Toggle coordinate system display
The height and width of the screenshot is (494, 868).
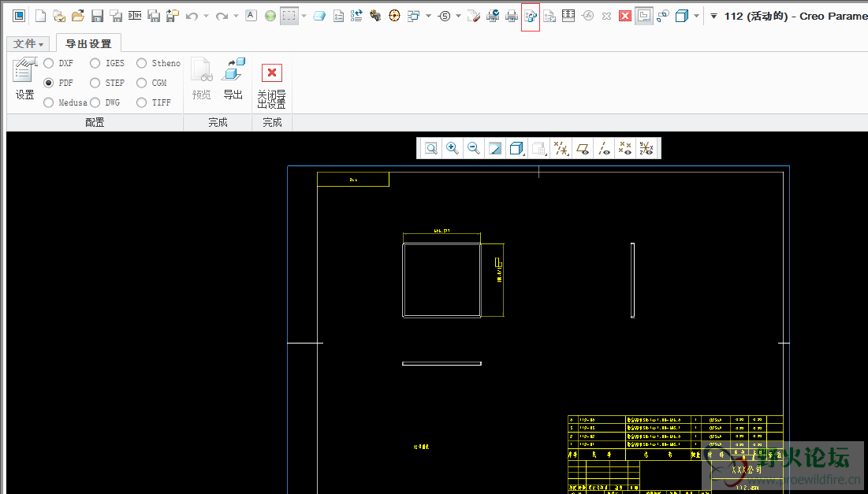pyautogui.click(x=646, y=148)
